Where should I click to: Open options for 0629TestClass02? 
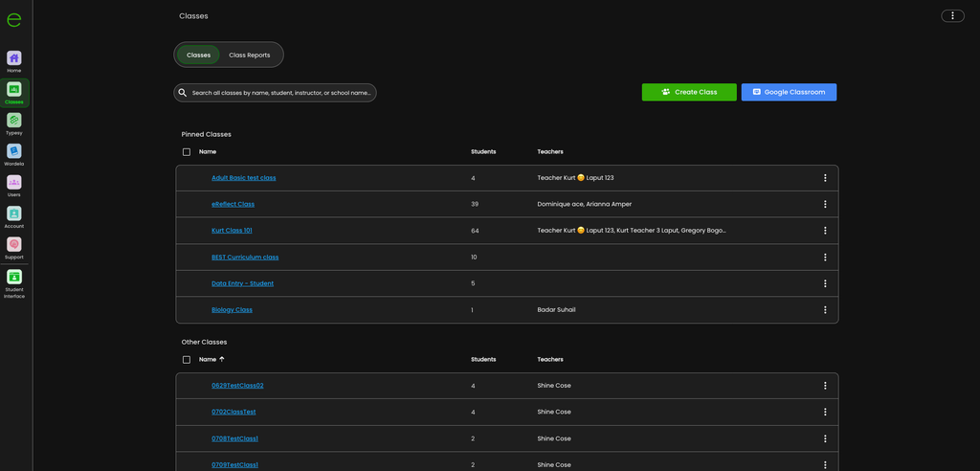[x=825, y=385]
